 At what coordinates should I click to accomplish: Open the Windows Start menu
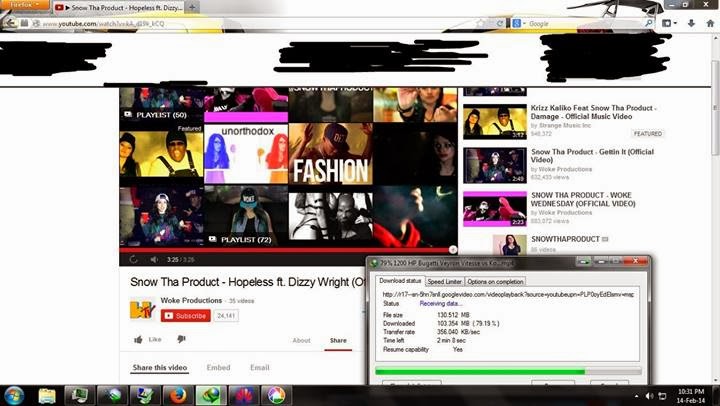[14, 395]
